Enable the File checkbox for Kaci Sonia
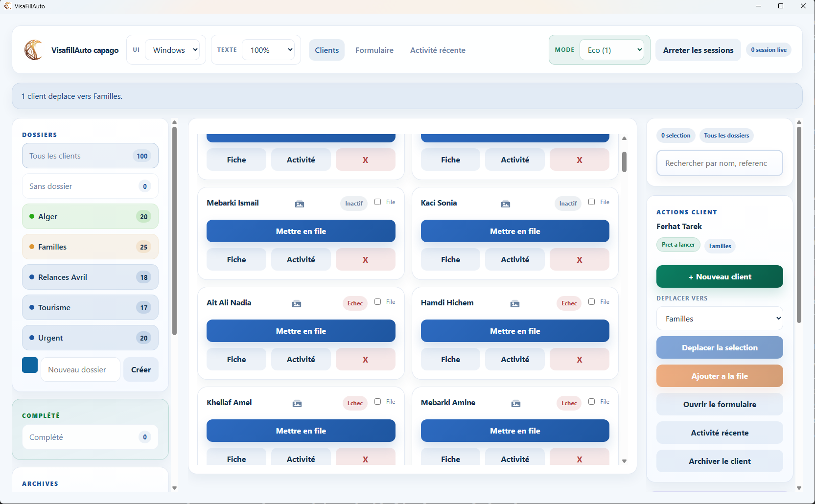This screenshot has width=815, height=504. coord(591,202)
